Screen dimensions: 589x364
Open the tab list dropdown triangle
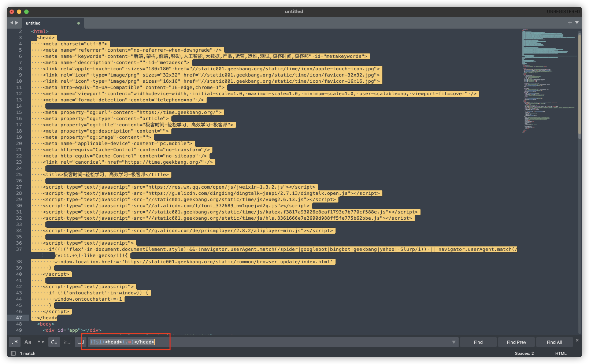coord(577,23)
